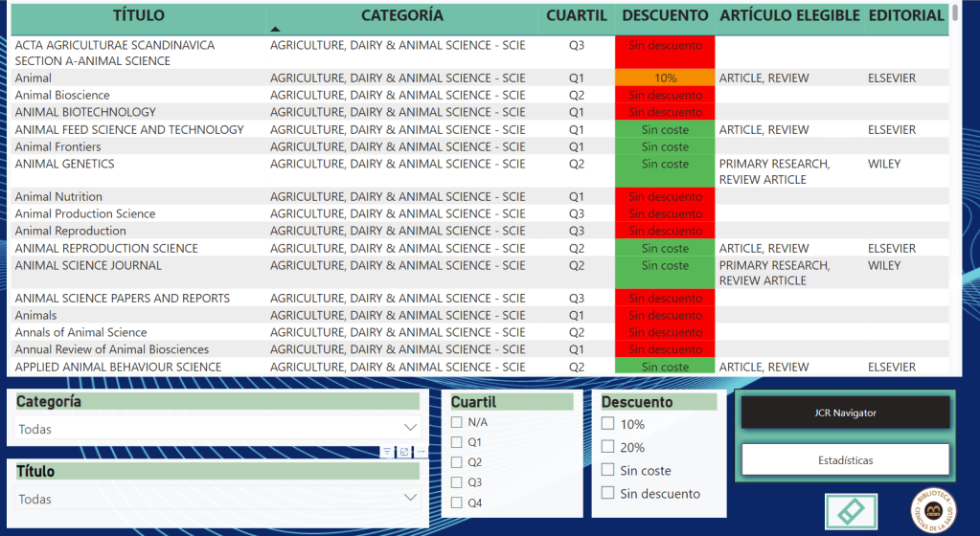The width and height of the screenshot is (980, 536).
Task: Click the eraser clear-filters icon
Action: pos(851,510)
